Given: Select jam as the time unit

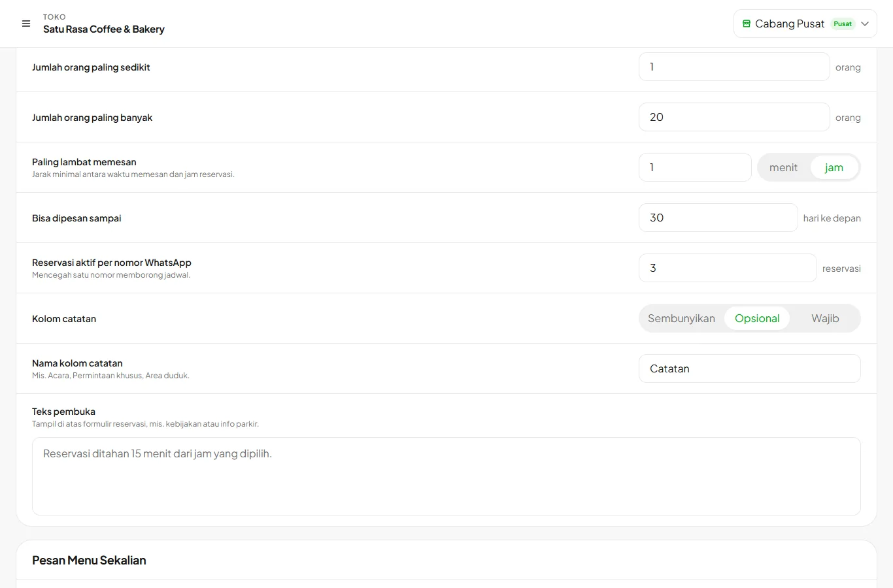Looking at the screenshot, I should pyautogui.click(x=834, y=167).
